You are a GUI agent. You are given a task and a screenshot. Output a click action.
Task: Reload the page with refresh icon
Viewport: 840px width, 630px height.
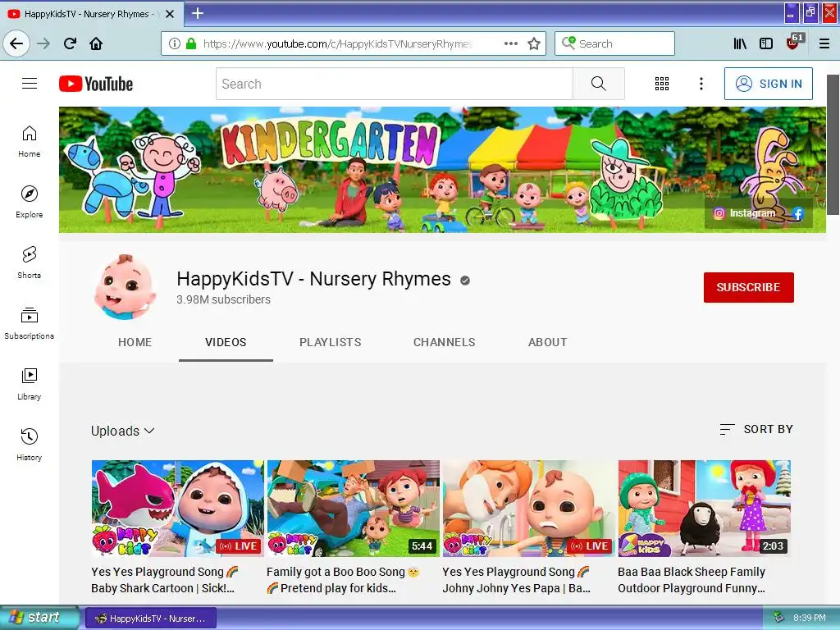71,43
